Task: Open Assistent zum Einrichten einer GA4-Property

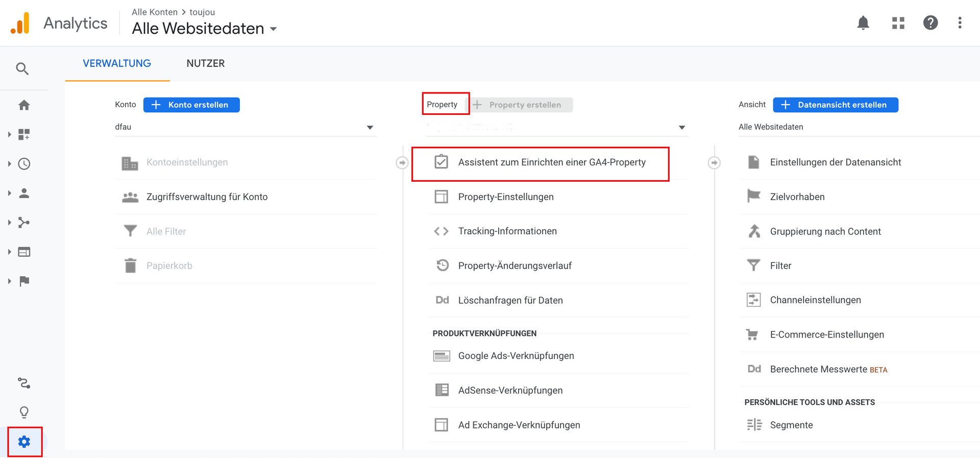Action: (551, 162)
